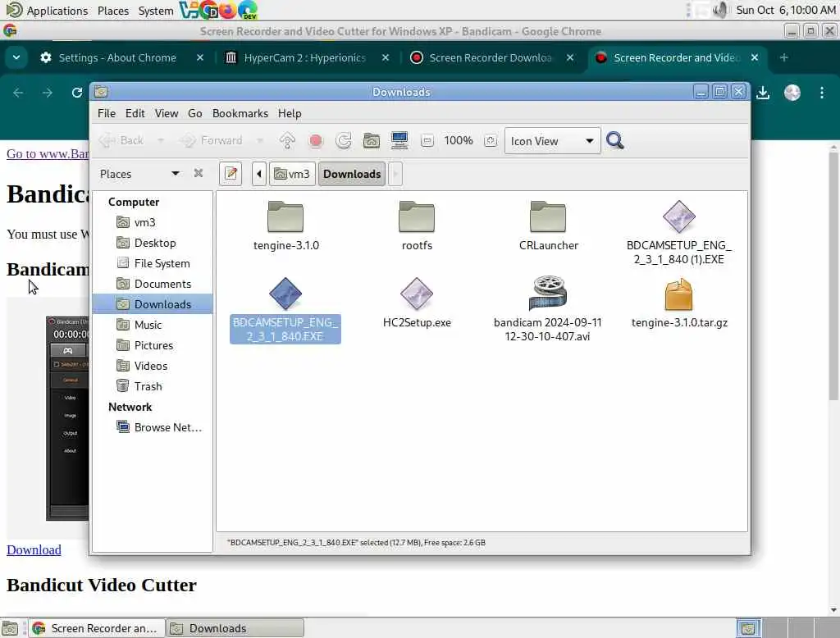
Task: Select BDCAMSETUP_ENG_2_3_1_840 (1).EXE file icon
Action: (678, 217)
